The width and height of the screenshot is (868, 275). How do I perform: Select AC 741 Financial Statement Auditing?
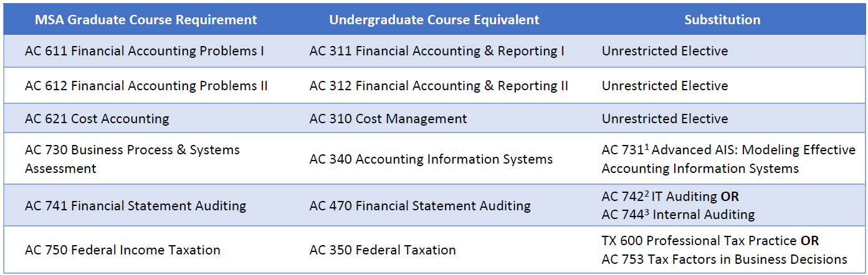(136, 205)
